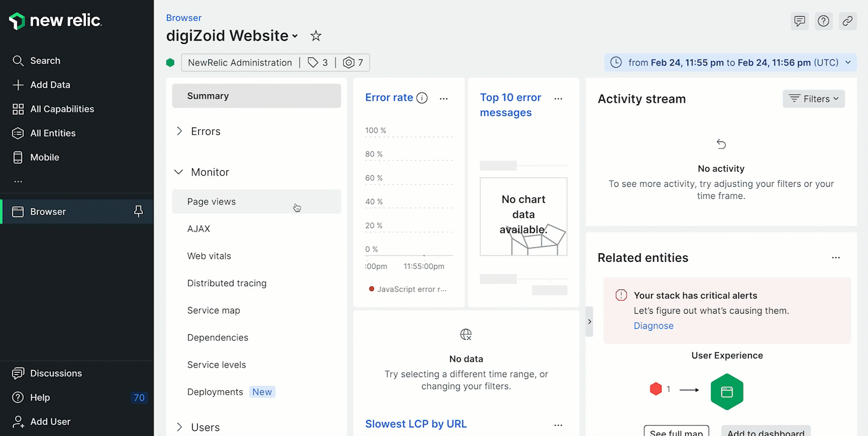
Task: Open the Error rate chart options menu
Action: point(443,99)
